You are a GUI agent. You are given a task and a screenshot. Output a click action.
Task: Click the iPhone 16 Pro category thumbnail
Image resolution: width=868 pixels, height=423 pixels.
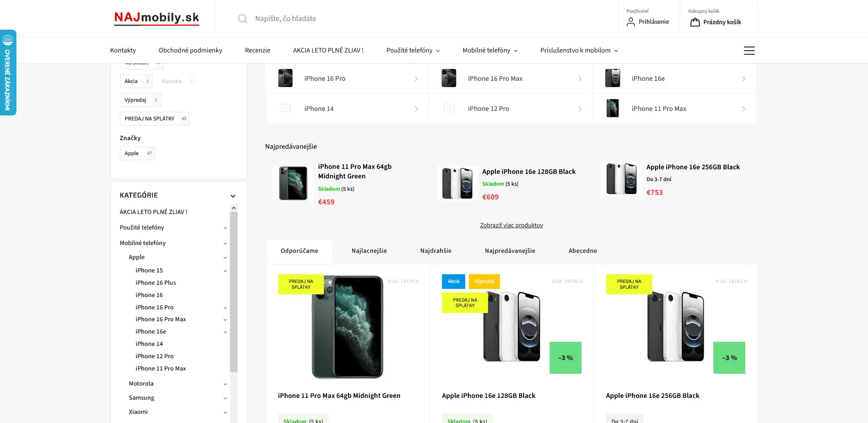pyautogui.click(x=286, y=78)
